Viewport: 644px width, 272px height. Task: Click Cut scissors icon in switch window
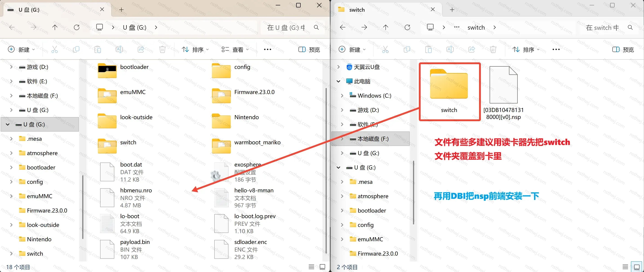pyautogui.click(x=385, y=49)
